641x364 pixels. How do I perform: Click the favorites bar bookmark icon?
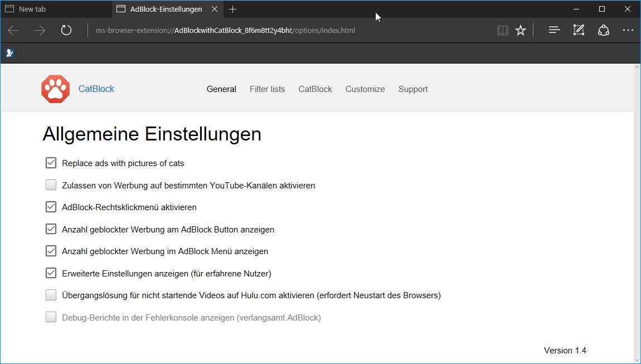coord(10,53)
